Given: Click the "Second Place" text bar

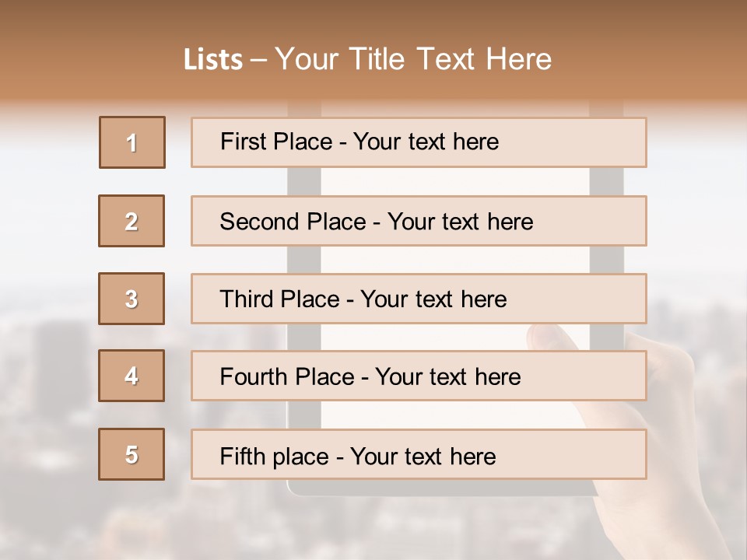Looking at the screenshot, I should click(419, 221).
